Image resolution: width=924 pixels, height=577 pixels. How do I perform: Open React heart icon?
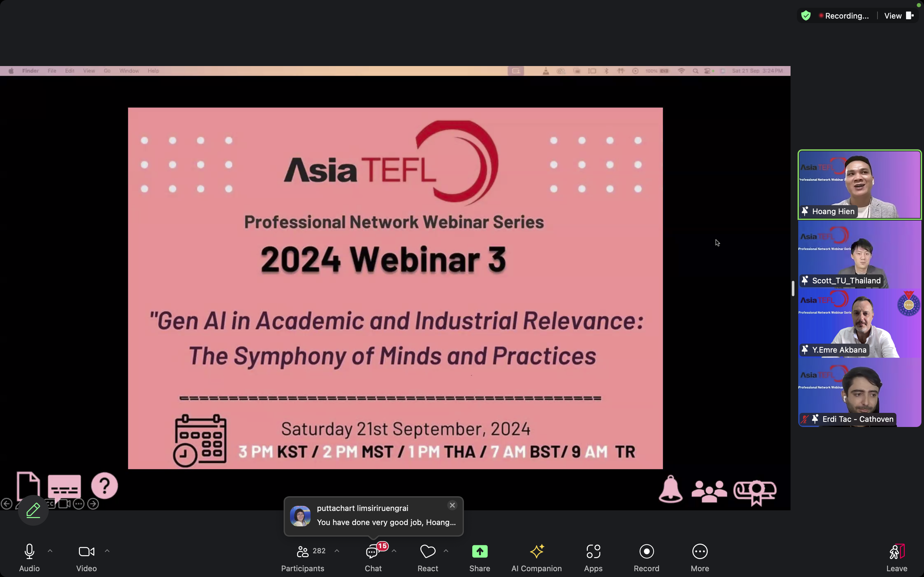[427, 551]
